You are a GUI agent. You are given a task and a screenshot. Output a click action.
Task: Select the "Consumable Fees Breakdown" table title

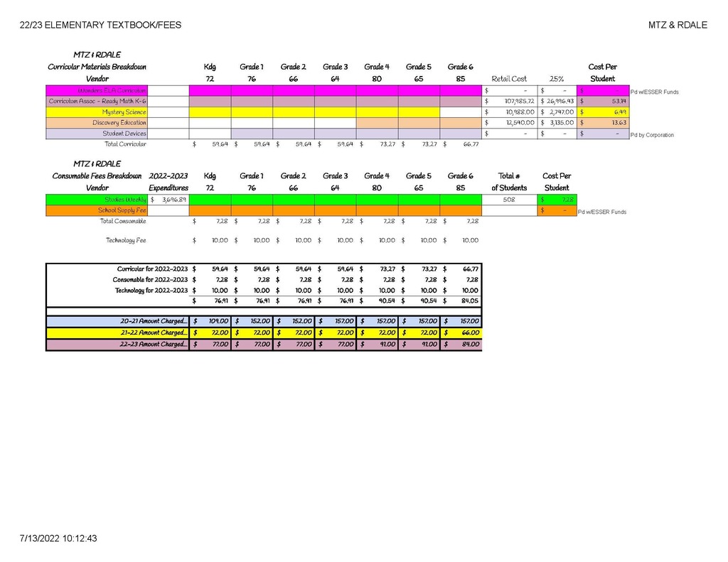click(x=97, y=176)
